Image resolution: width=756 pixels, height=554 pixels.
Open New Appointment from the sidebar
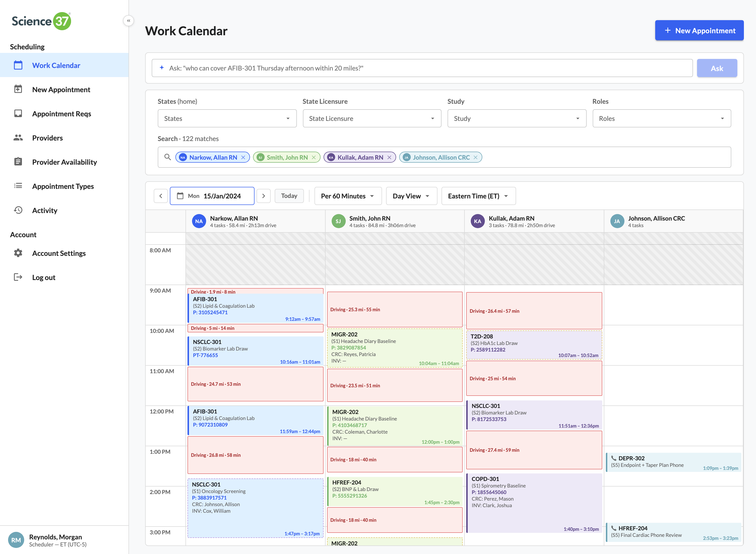(x=64, y=89)
